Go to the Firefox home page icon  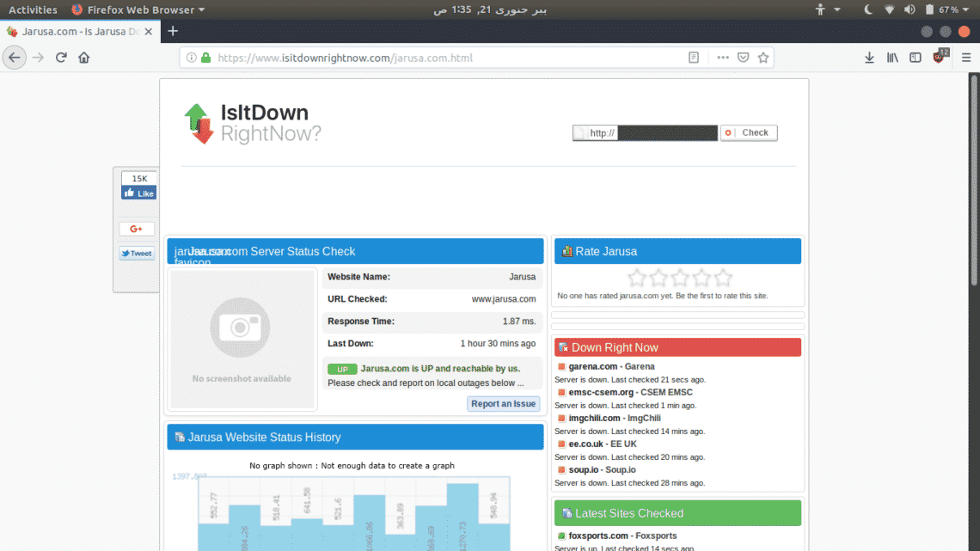[83, 58]
